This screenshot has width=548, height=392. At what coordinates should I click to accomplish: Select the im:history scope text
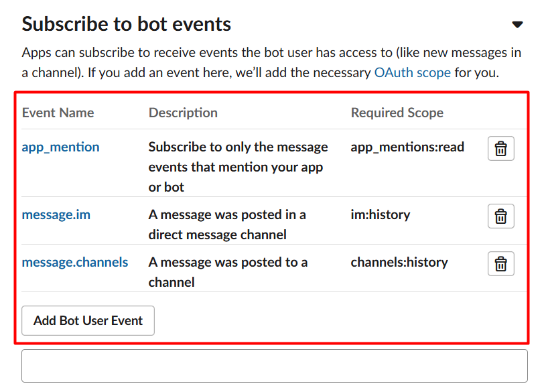point(381,214)
